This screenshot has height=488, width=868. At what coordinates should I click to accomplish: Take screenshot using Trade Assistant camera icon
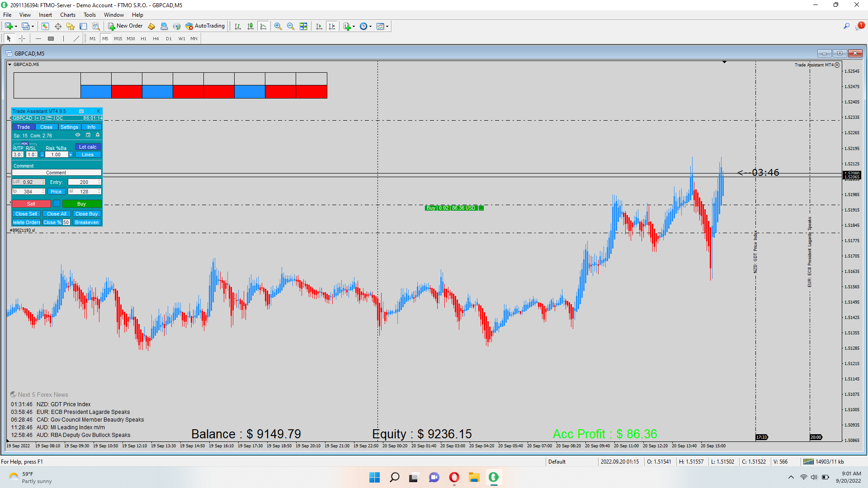click(81, 111)
